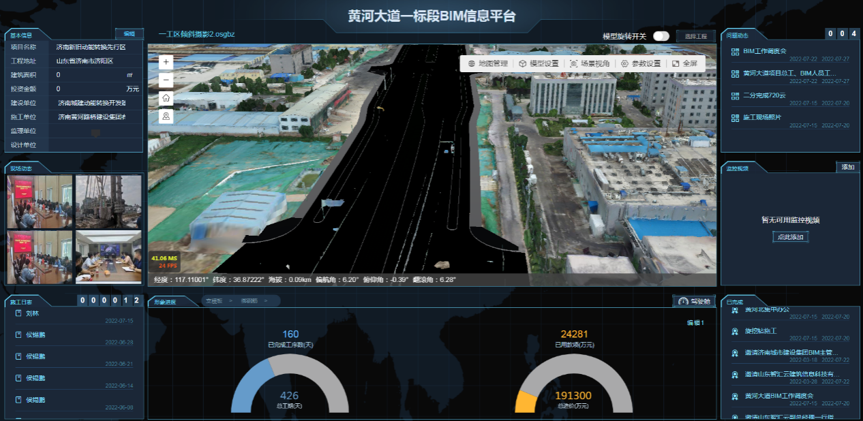Zoom in the 3D map view
The height and width of the screenshot is (421, 863).
point(165,61)
